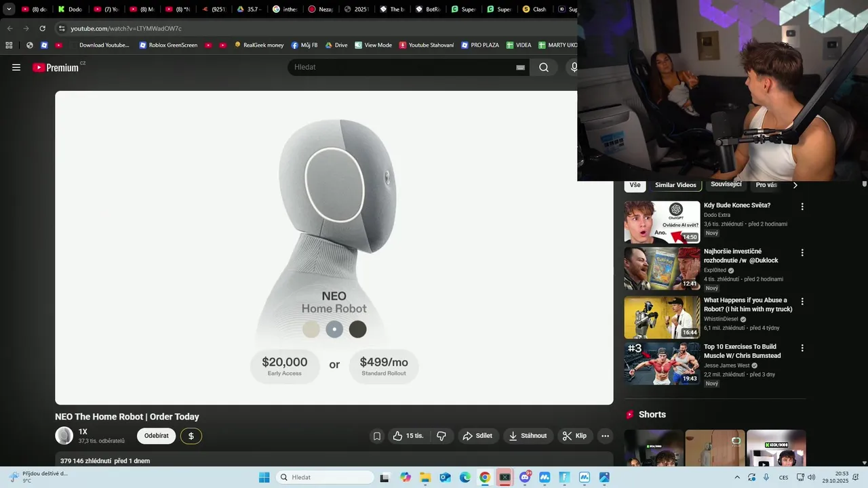Screen dimensions: 868x488
Task: Save video with bookmark icon
Action: [x=377, y=436]
